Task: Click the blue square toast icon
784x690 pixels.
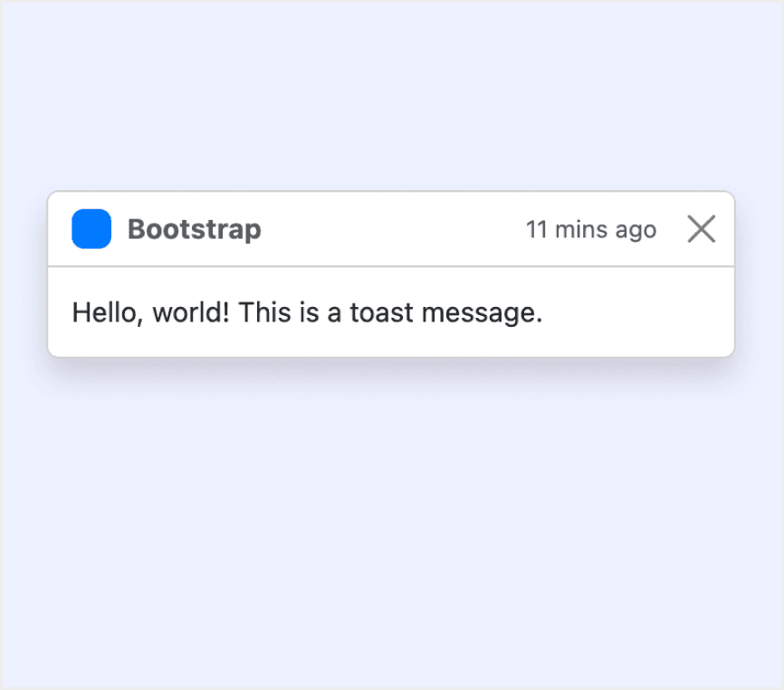Action: tap(91, 229)
